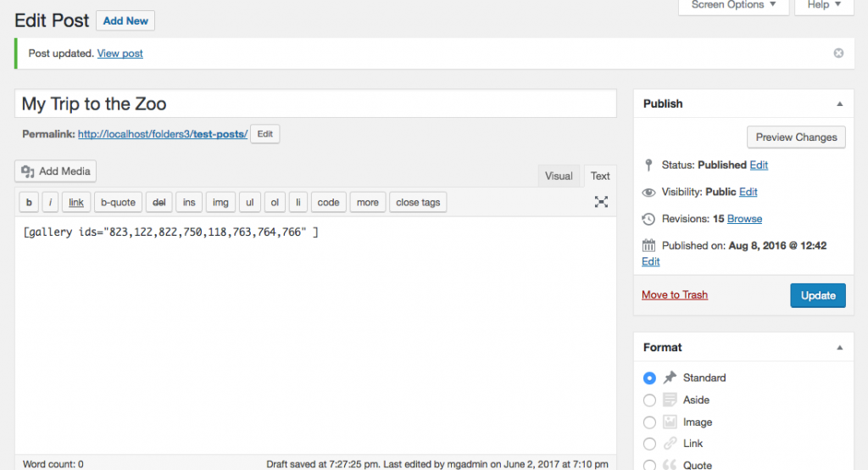Select the Aside post format

click(649, 400)
